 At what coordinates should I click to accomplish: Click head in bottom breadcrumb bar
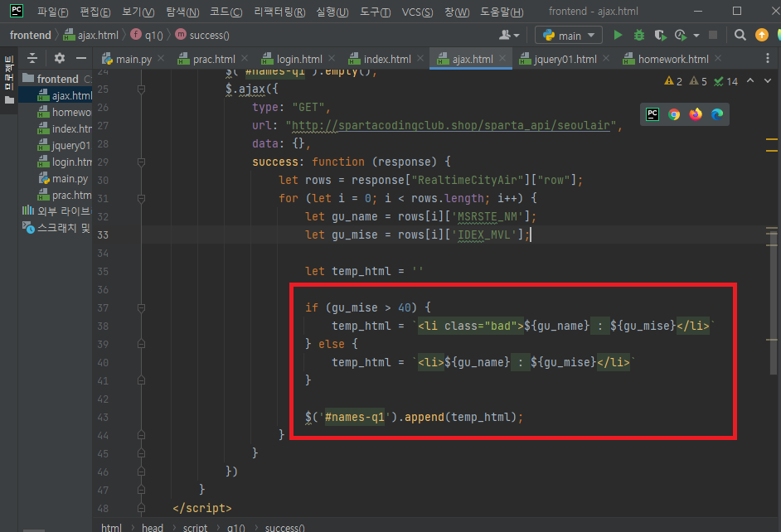152,528
